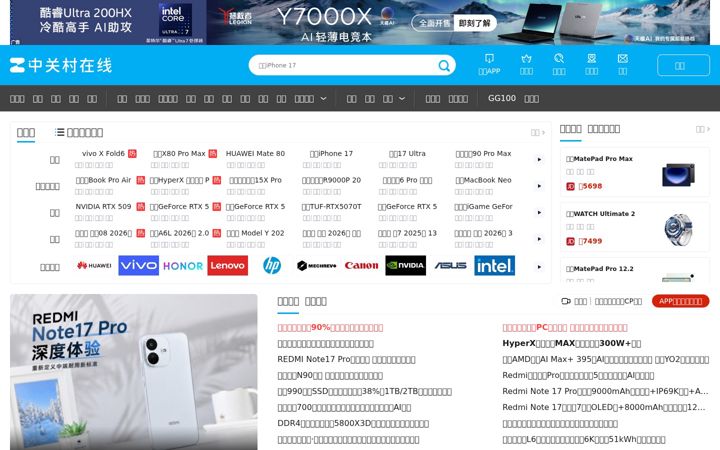Expand the arrow at the end of the vivo X Fold6 row
The height and width of the screenshot is (450, 720).
coord(540,159)
